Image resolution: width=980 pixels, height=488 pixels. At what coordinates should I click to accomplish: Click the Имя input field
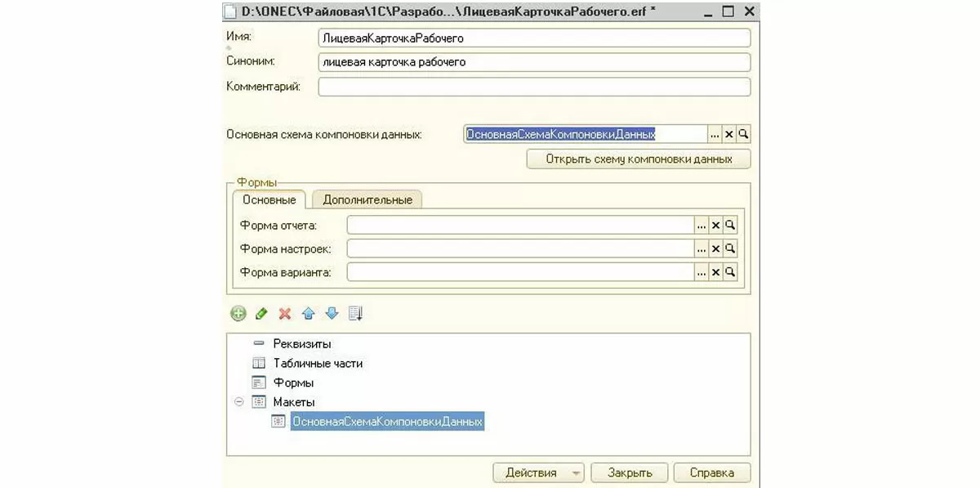click(x=534, y=38)
